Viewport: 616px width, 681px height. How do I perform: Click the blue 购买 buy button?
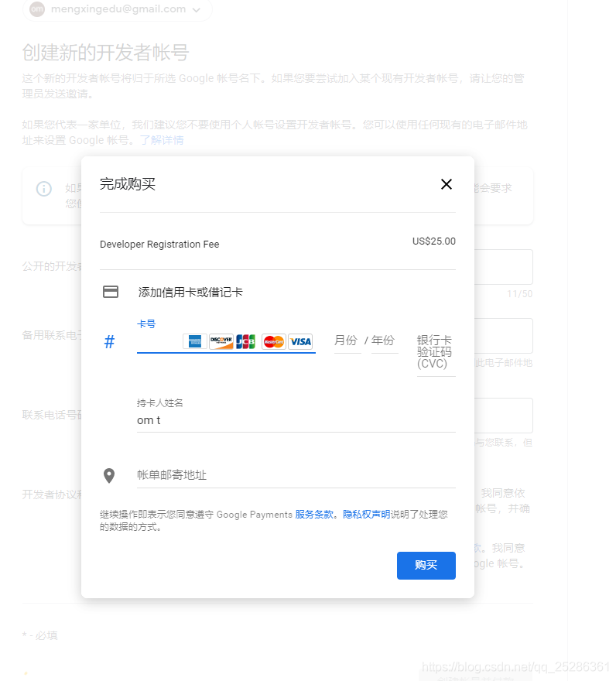pos(426,566)
